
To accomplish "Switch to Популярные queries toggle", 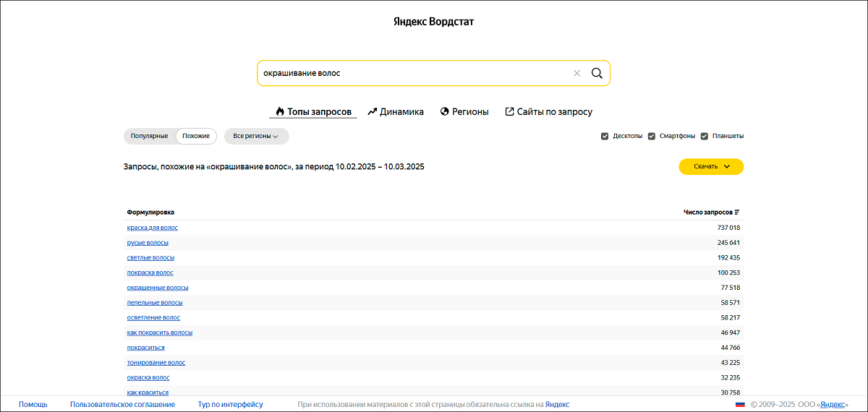I will 150,136.
